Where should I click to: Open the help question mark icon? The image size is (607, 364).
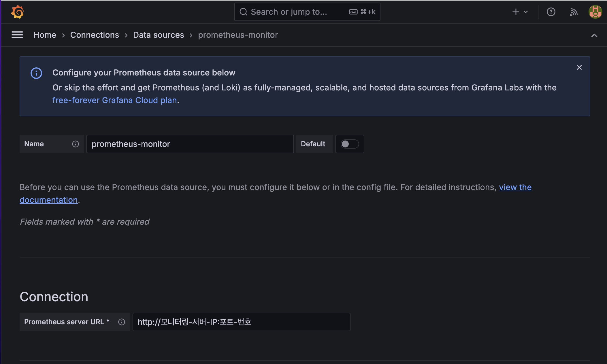pyautogui.click(x=551, y=12)
